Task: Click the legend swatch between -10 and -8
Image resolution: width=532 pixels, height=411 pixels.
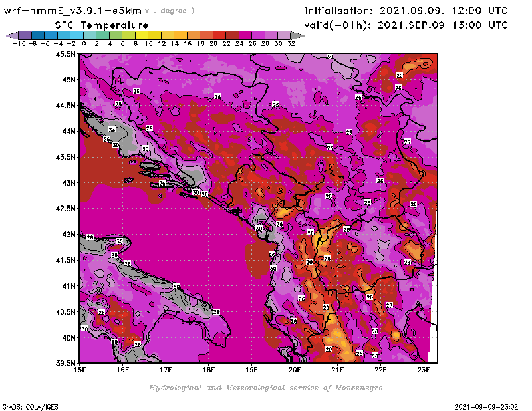Action: pyautogui.click(x=25, y=35)
